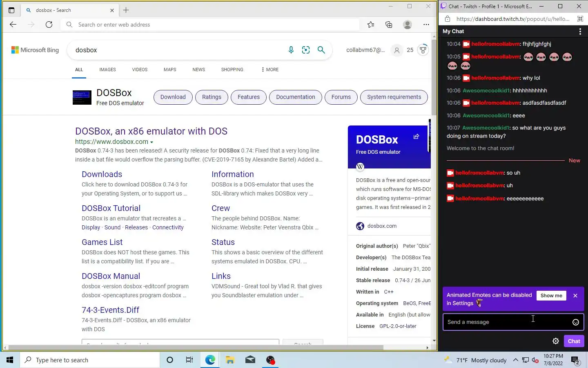Open Mail app from taskbar
Image resolution: width=588 pixels, height=368 pixels.
250,360
